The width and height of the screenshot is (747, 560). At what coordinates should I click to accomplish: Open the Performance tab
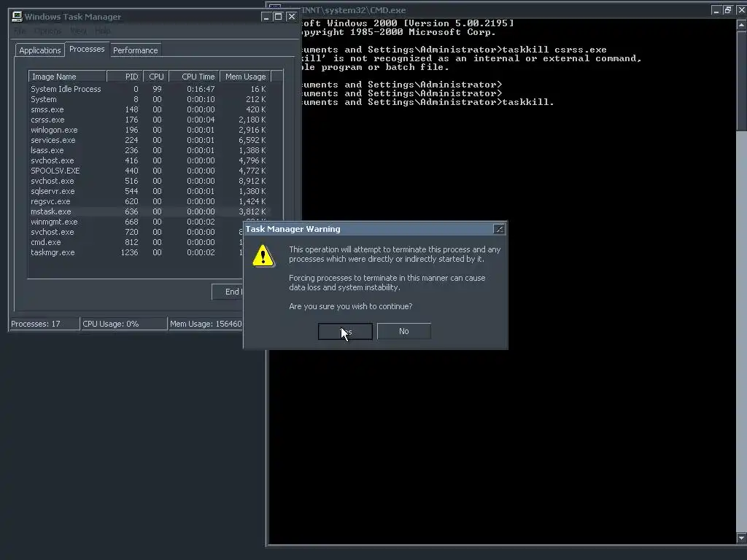coord(135,50)
